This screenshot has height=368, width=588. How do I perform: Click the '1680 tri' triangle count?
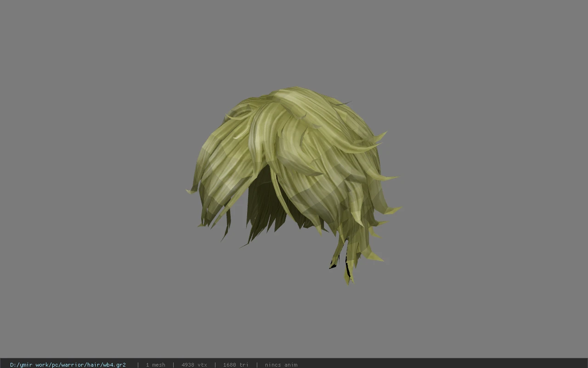click(236, 365)
